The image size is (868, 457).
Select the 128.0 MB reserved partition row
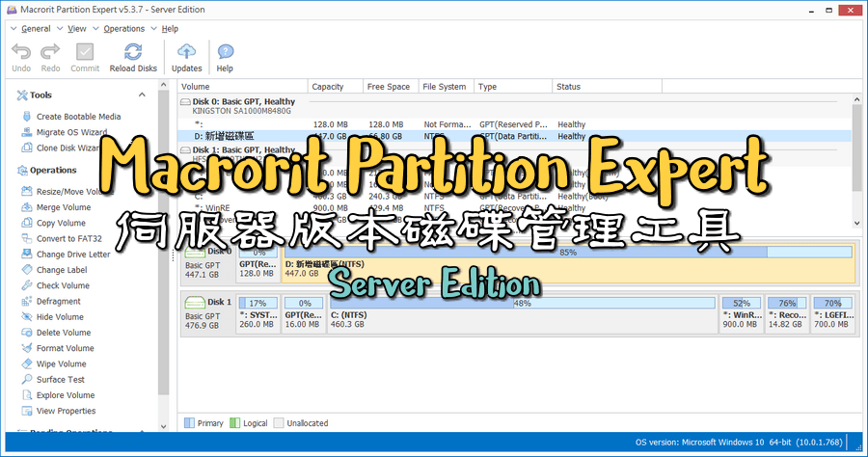[x=515, y=124]
